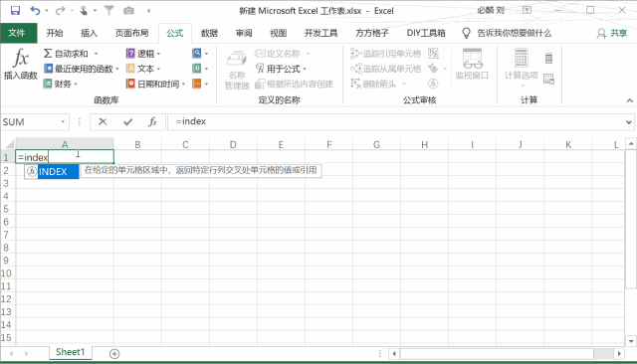The height and width of the screenshot is (364, 637).
Task: Collapse the ribbon with the chevron
Action: [x=630, y=100]
